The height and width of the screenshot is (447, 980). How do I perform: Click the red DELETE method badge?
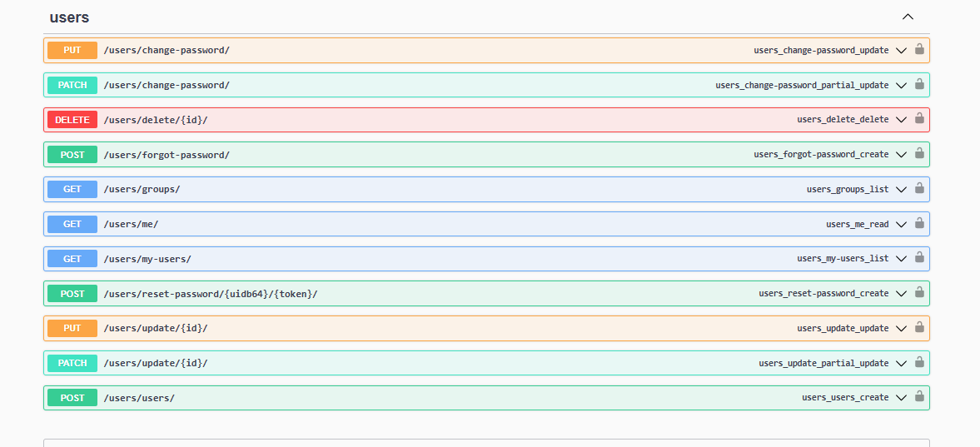coord(72,120)
